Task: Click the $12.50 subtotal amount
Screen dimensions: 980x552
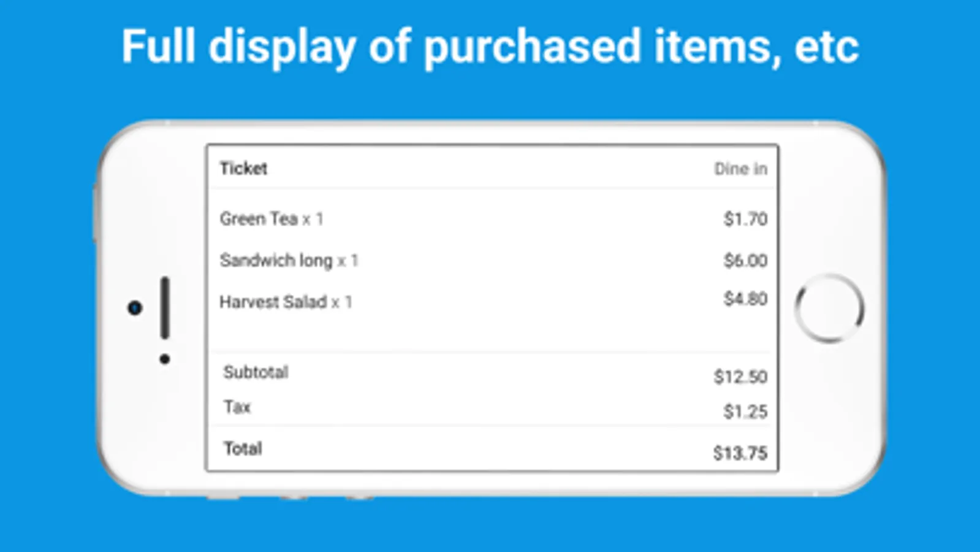Action: coord(740,377)
